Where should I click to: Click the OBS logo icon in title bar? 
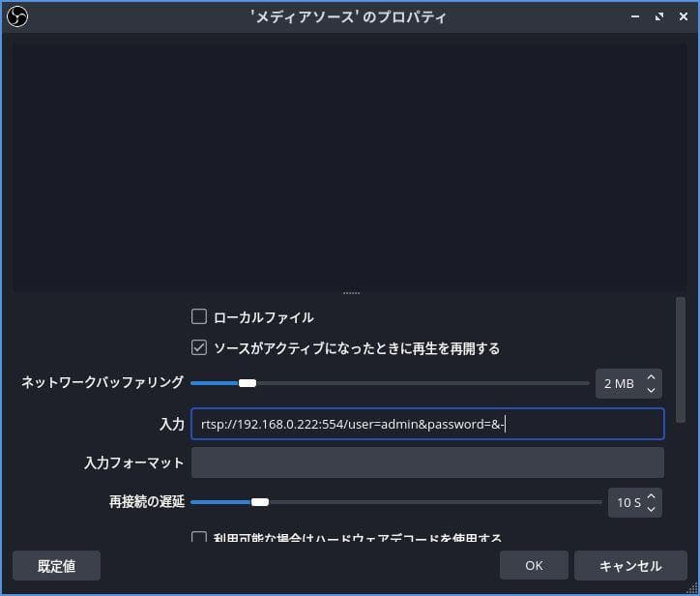pos(17,17)
